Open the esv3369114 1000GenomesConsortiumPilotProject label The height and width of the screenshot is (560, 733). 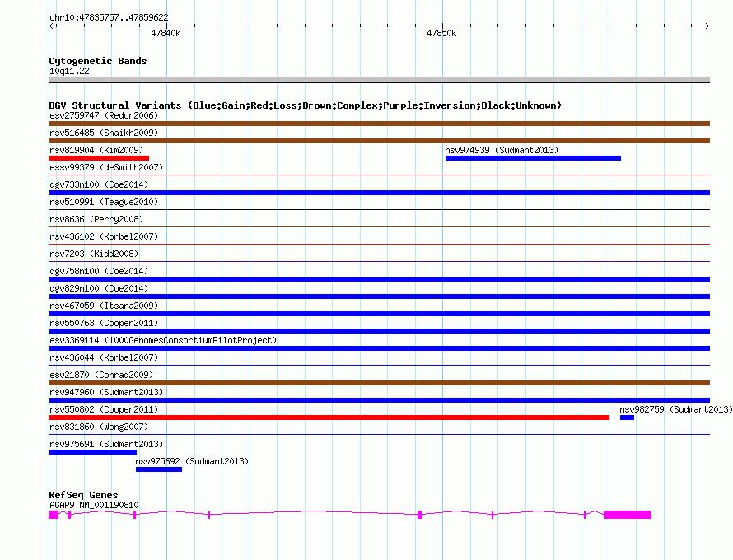click(163, 340)
